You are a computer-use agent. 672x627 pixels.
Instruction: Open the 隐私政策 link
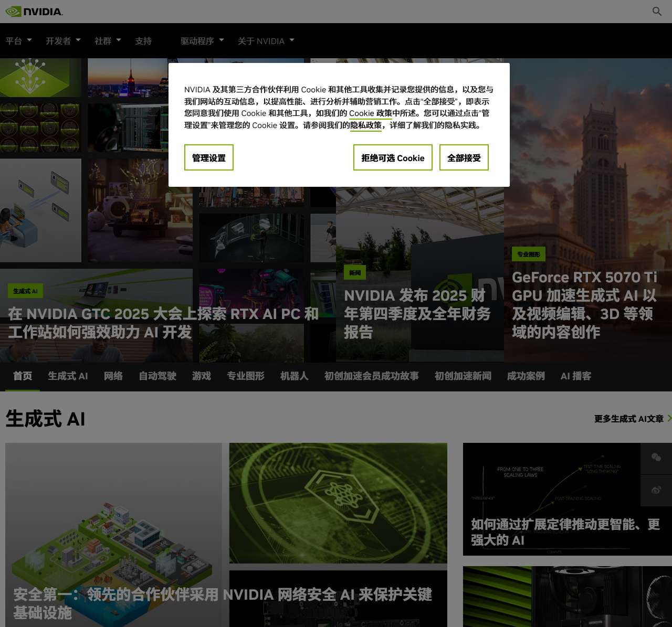coord(366,125)
